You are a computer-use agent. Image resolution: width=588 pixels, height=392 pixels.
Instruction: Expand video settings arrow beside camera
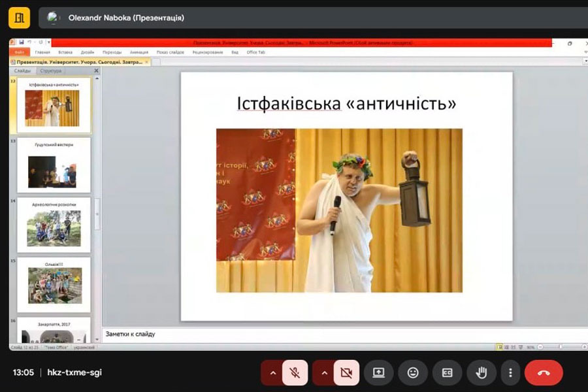323,372
